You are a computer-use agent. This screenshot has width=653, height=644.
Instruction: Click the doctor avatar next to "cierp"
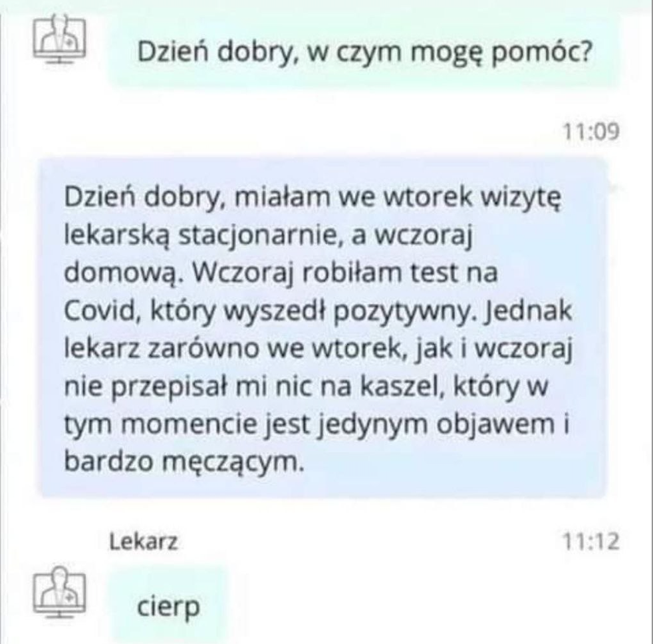pos(60,592)
